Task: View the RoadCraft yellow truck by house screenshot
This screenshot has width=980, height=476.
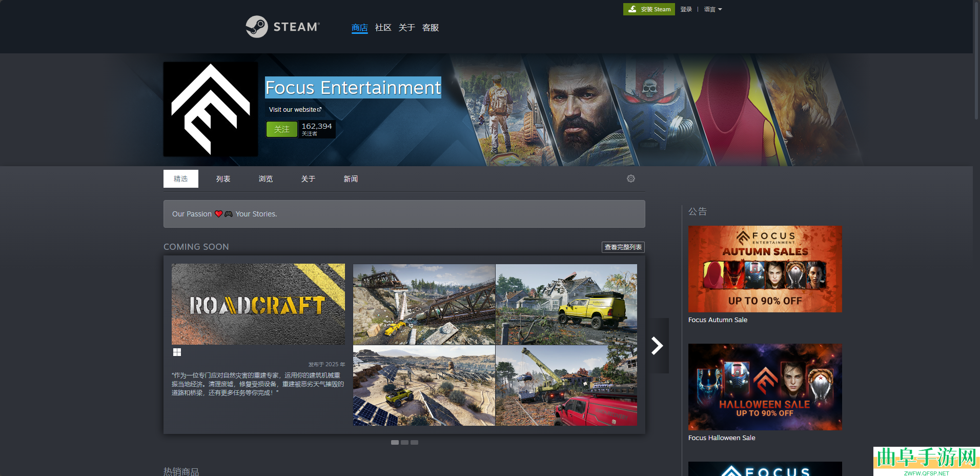Action: (566, 304)
